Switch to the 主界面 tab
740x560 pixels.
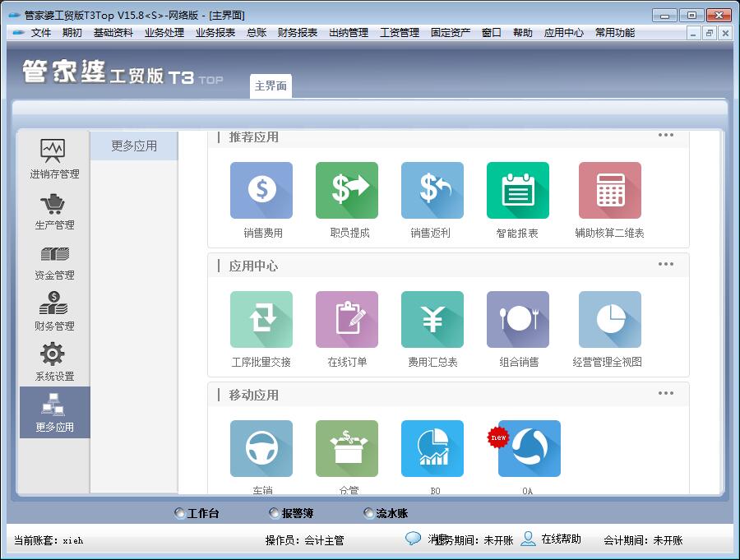pos(271,86)
